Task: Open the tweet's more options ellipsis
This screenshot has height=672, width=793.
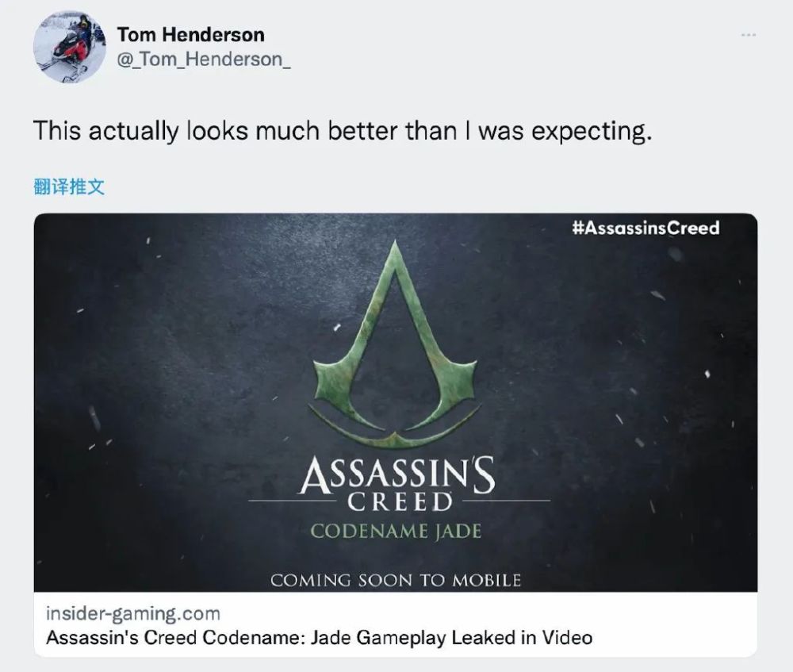Action: 749,35
